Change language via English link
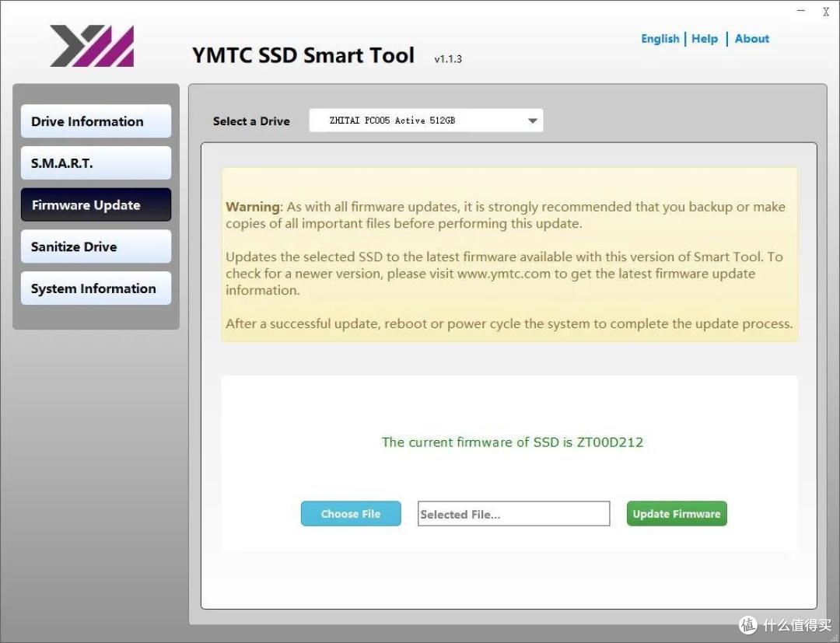Viewport: 840px width, 643px height. click(660, 39)
